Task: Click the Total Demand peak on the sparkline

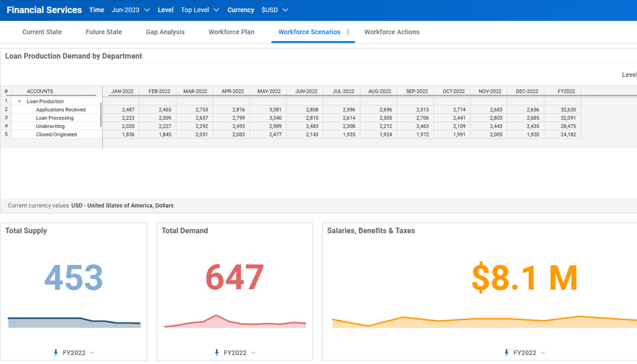Action: click(217, 316)
